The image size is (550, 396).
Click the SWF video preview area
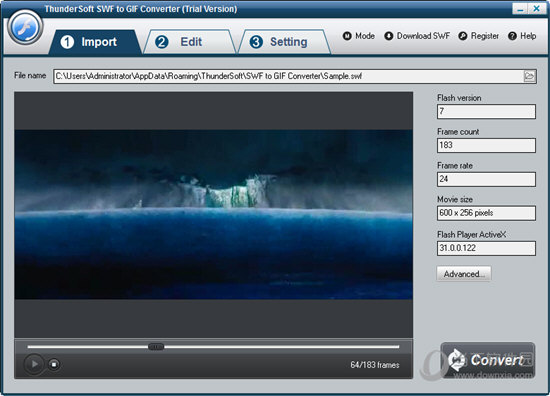coord(213,215)
